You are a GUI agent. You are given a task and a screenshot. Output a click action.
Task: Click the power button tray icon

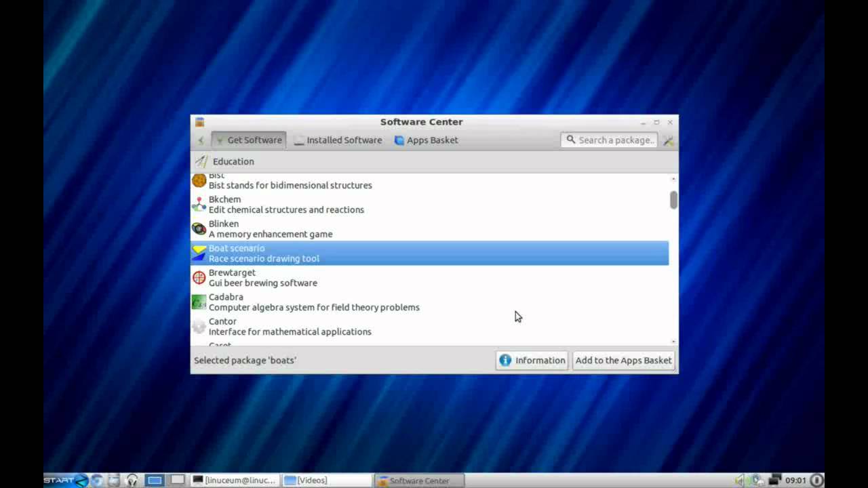(817, 480)
